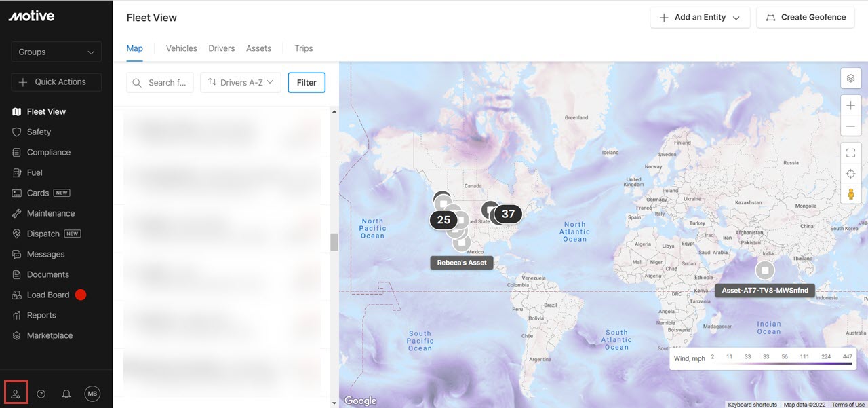This screenshot has width=868, height=408.
Task: Click the Create Geofence button
Action: 806,18
